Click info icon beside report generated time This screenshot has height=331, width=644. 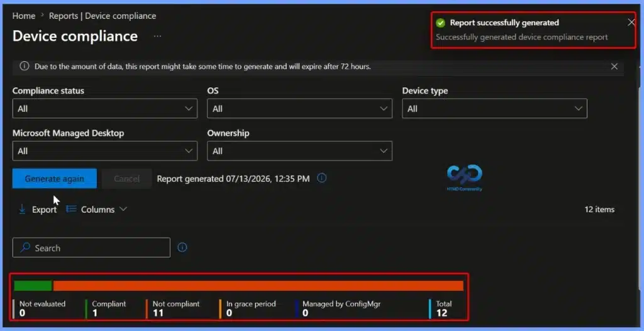pos(322,178)
